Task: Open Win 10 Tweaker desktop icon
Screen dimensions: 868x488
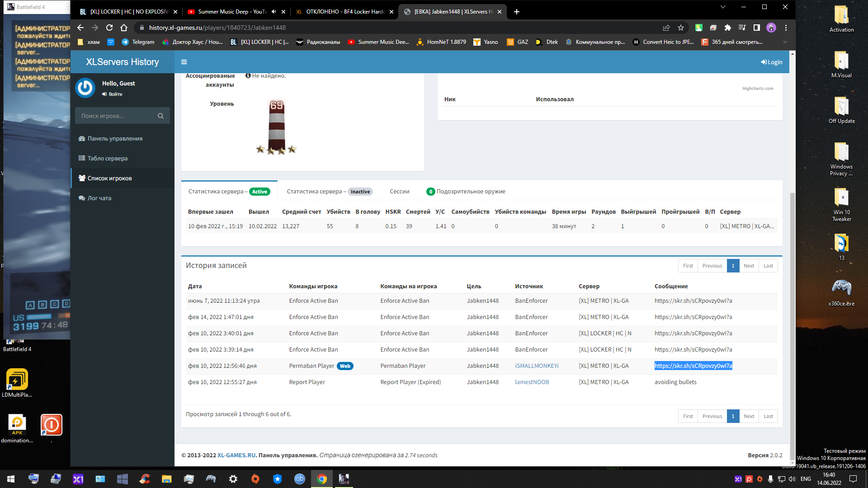Action: (841, 205)
